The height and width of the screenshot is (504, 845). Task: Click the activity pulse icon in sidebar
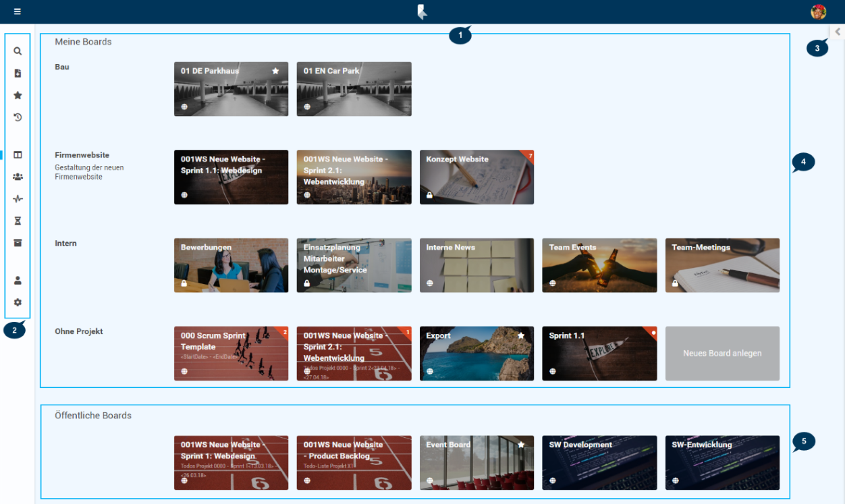pos(18,199)
